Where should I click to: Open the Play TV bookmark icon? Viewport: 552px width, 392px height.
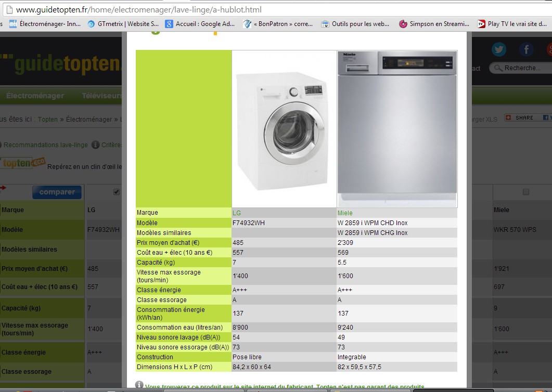pyautogui.click(x=481, y=24)
